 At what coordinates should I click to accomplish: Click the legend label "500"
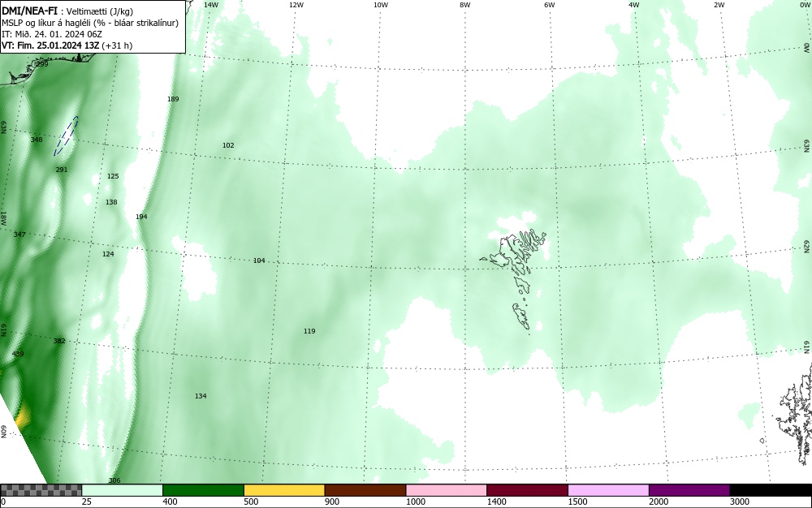click(x=251, y=502)
